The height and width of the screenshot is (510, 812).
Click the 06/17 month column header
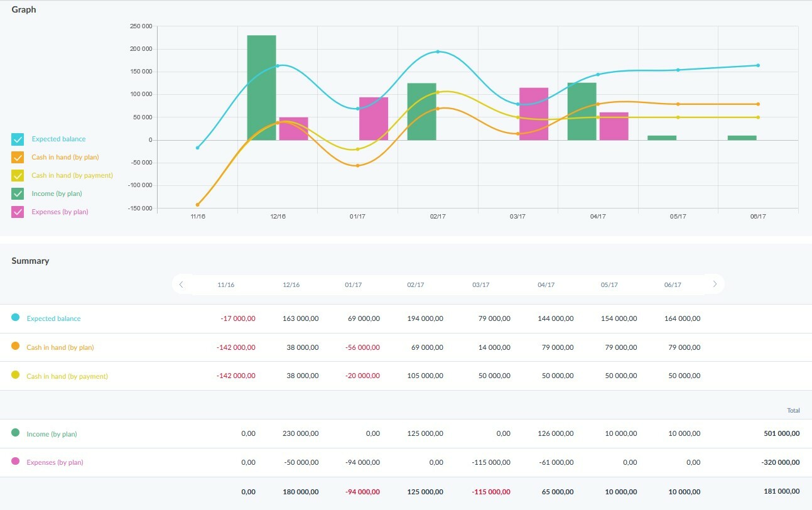(x=673, y=285)
